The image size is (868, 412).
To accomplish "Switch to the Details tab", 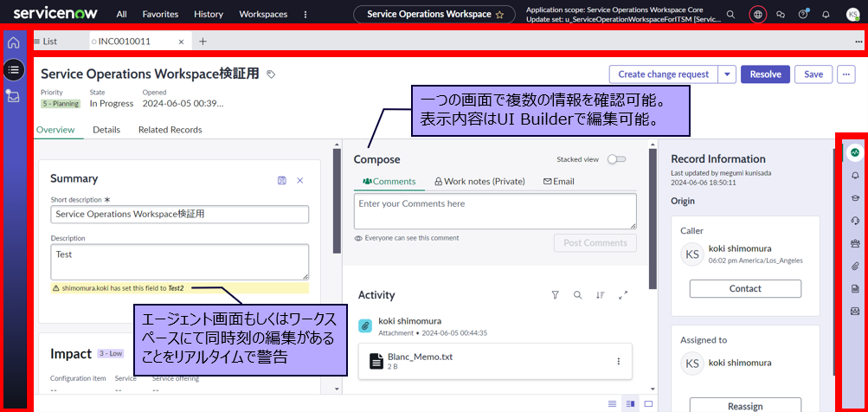I will (106, 130).
